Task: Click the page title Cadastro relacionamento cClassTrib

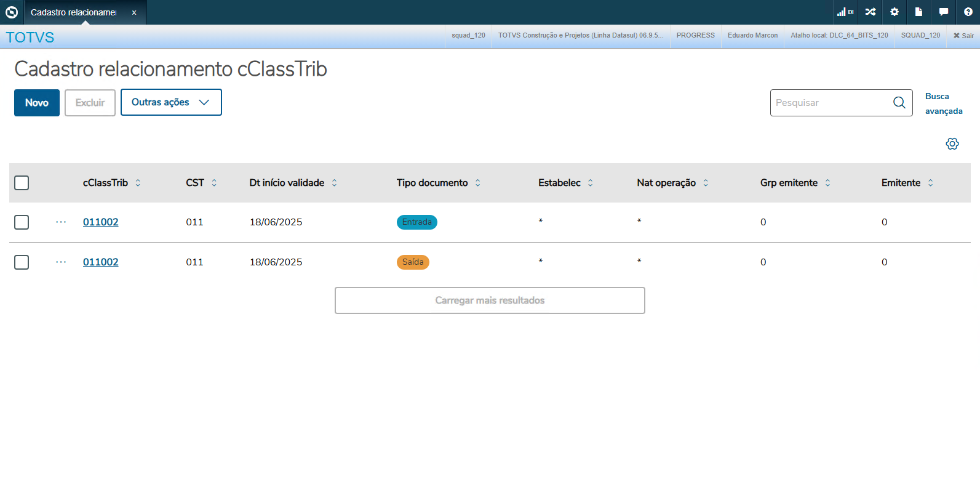Action: (x=170, y=69)
